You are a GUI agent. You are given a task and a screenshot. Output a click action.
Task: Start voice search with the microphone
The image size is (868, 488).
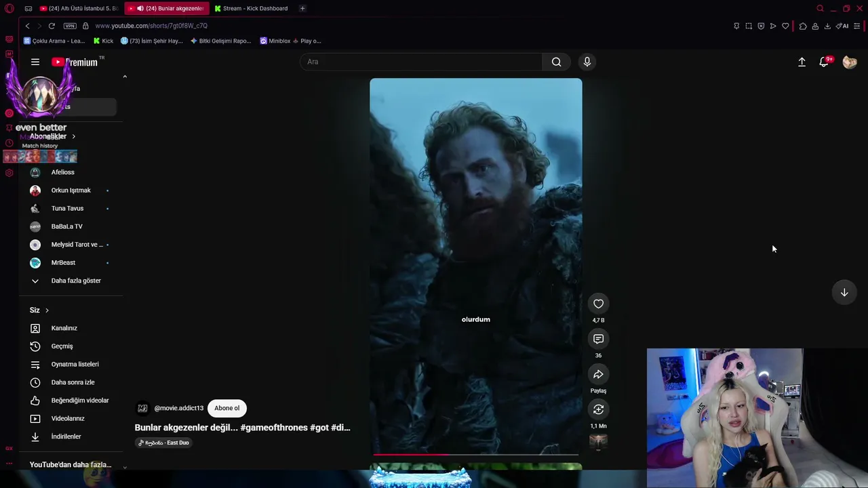[x=587, y=62]
